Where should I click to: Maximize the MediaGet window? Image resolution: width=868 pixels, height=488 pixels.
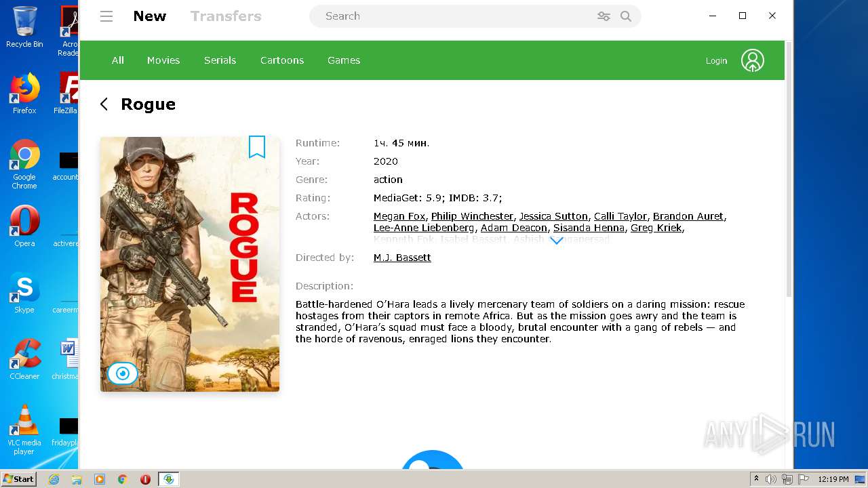click(x=743, y=16)
